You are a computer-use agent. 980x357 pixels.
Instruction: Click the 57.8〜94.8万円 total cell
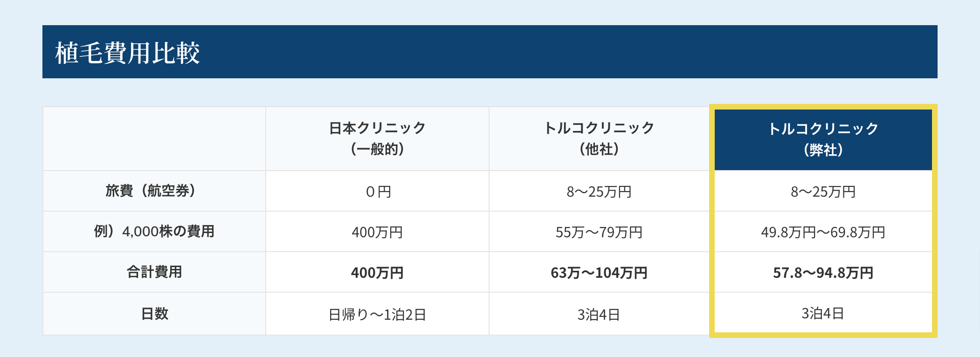(823, 273)
